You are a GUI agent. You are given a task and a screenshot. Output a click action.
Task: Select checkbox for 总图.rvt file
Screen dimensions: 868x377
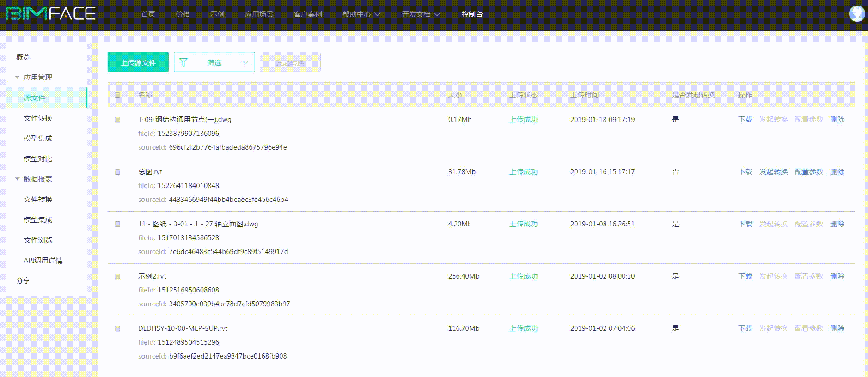pyautogui.click(x=117, y=172)
